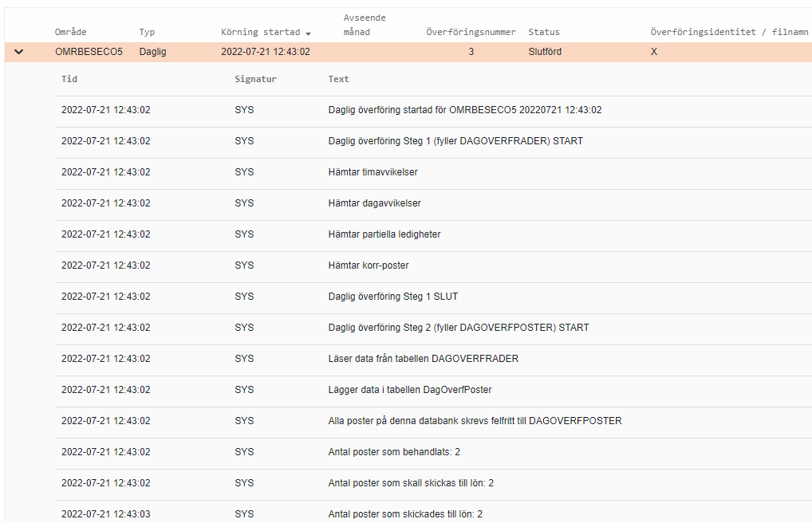Collapse the OMRBESECO5 row chevron
This screenshot has width=812, height=527.
click(x=19, y=52)
